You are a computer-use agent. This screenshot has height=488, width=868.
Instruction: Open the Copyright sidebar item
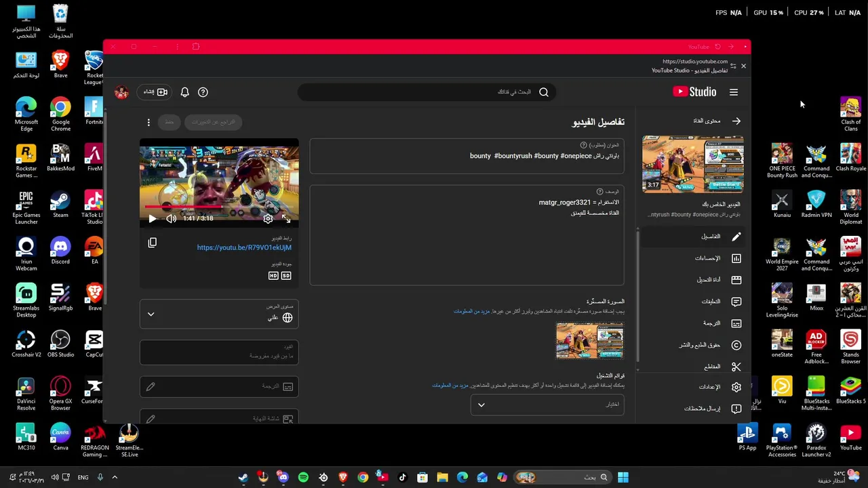coord(693,345)
